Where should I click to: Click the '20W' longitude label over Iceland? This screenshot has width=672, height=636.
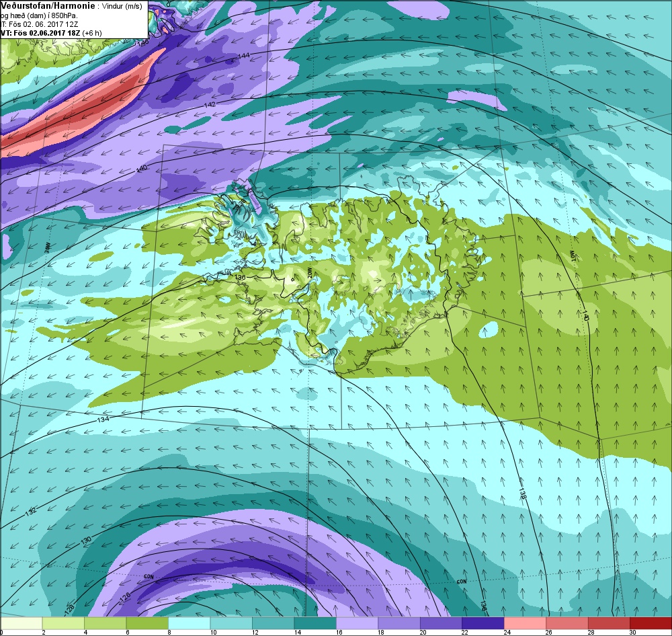308,273
